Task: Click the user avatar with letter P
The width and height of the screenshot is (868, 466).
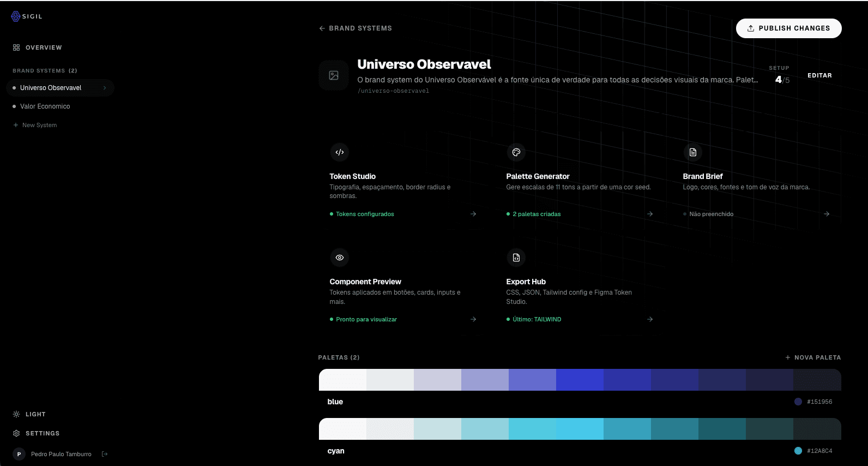Action: tap(19, 454)
